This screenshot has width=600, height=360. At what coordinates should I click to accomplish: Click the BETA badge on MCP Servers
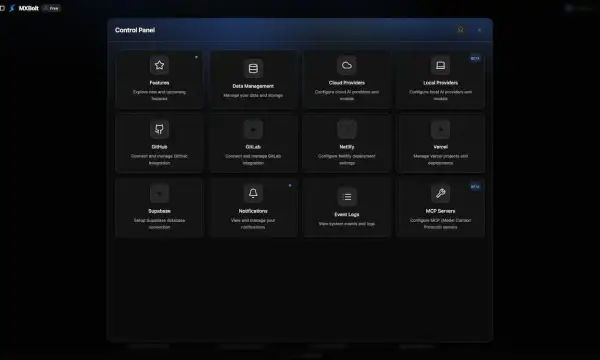click(475, 187)
